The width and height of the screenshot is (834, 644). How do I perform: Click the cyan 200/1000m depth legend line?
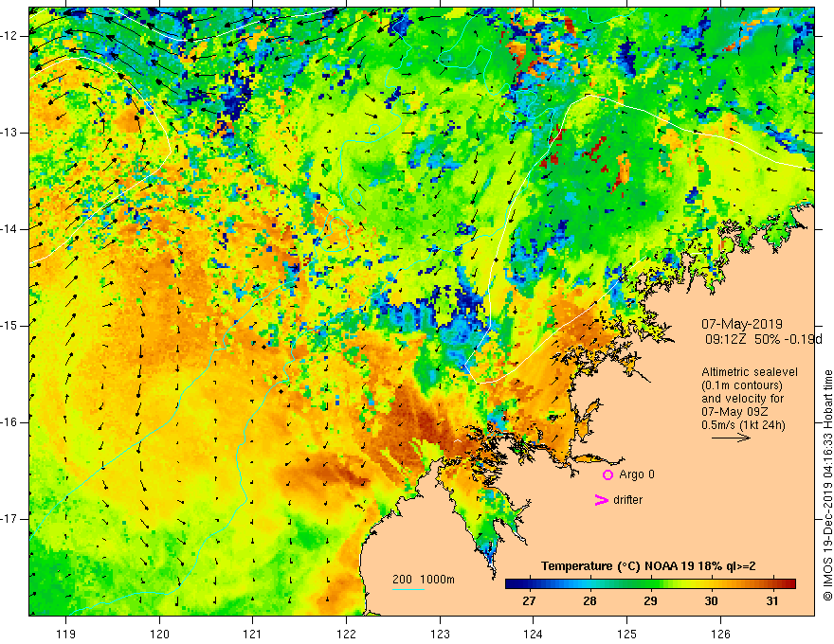[408, 589]
